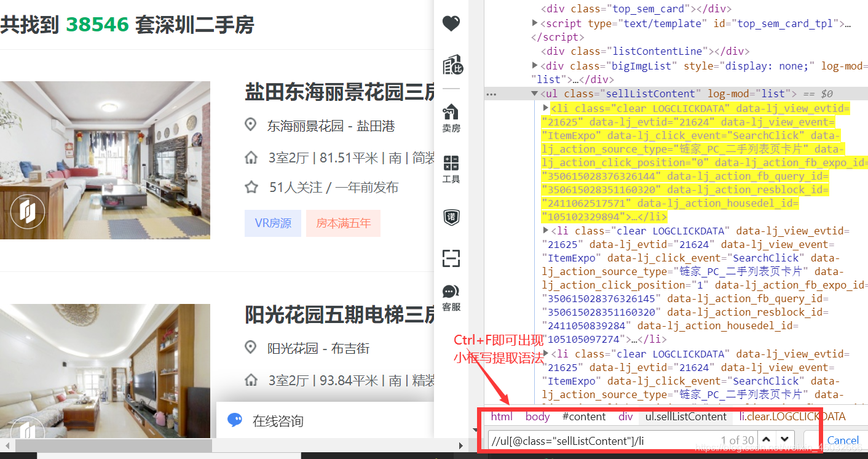Click the 房本满五年 tag
Viewport: 868px width, 459px height.
(x=343, y=223)
